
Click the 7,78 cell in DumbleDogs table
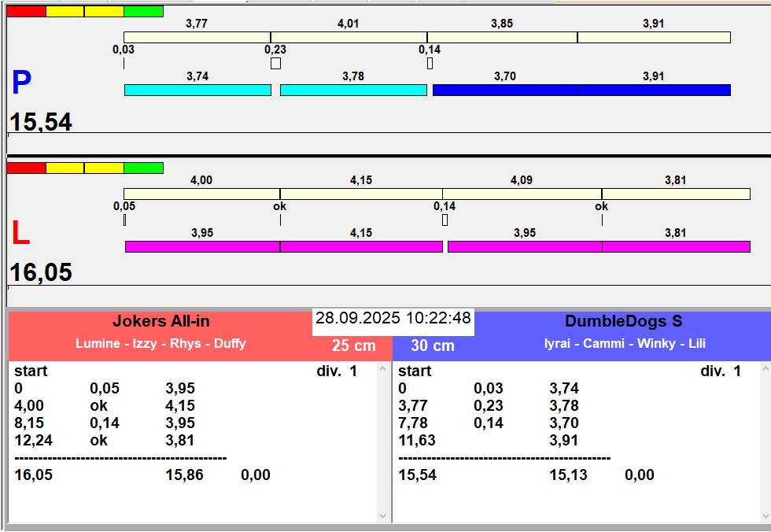pyautogui.click(x=413, y=423)
